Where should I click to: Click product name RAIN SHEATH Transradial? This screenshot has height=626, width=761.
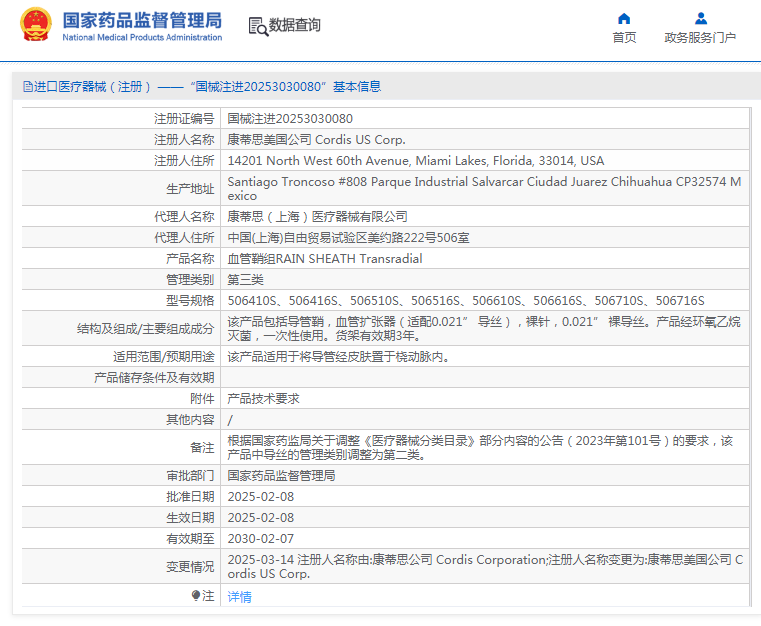tap(325, 258)
